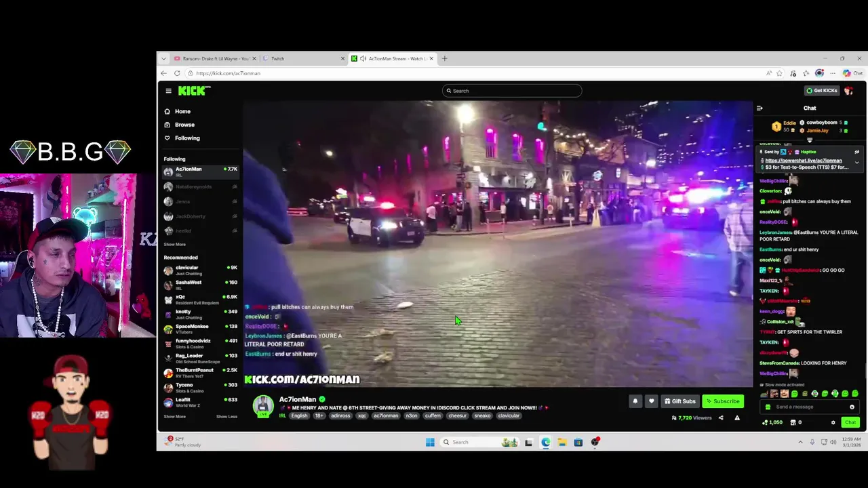Screen dimensions: 868x488
Task: Reload the page
Action: point(177,73)
